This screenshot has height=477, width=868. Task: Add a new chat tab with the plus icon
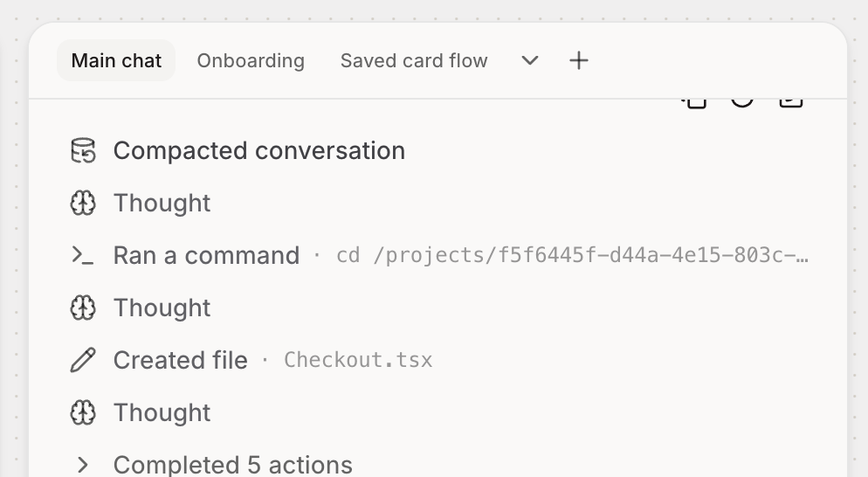[579, 60]
